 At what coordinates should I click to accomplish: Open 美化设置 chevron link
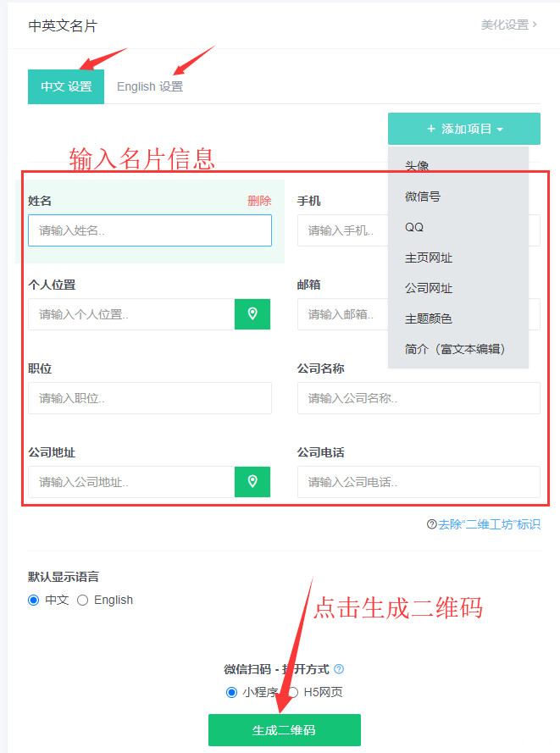[x=509, y=25]
